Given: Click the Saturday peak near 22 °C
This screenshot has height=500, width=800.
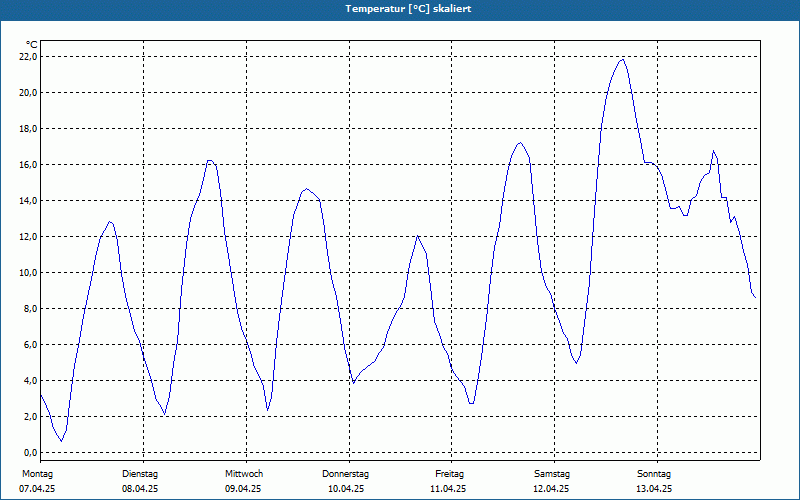Looking at the screenshot, I should (622, 60).
